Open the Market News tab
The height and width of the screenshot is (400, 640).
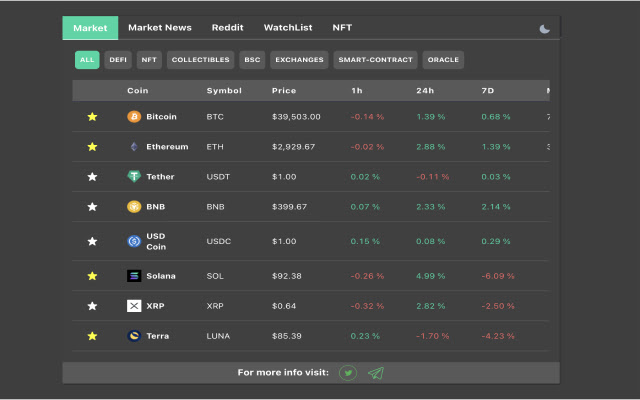coord(160,28)
